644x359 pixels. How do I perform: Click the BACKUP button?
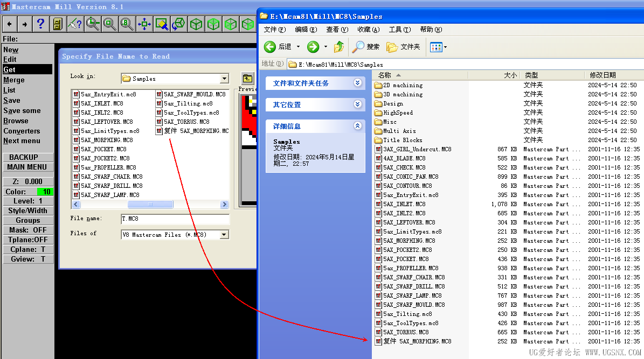click(x=28, y=158)
